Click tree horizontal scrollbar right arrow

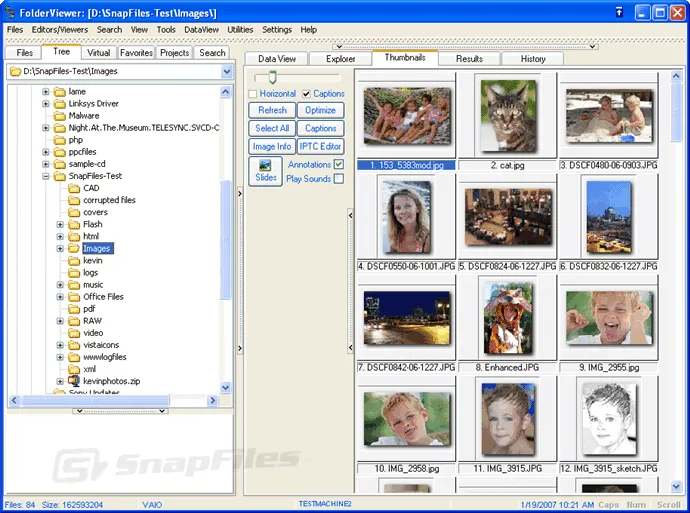click(x=213, y=400)
